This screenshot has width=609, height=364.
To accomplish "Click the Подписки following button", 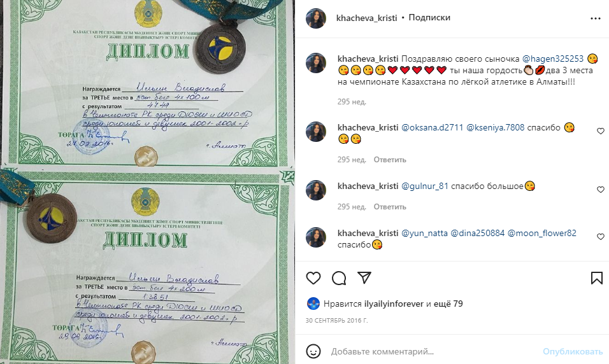I will coord(429,17).
